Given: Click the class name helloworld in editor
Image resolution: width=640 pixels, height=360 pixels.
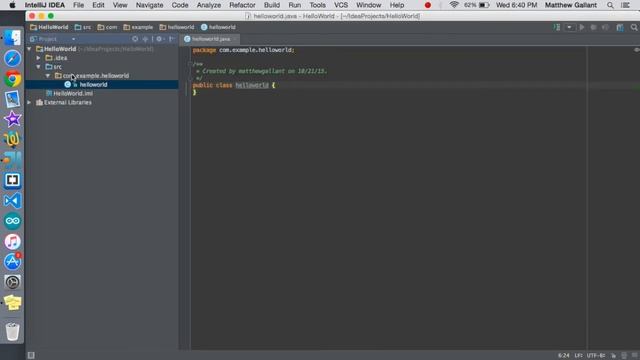Looking at the screenshot, I should tap(252, 85).
